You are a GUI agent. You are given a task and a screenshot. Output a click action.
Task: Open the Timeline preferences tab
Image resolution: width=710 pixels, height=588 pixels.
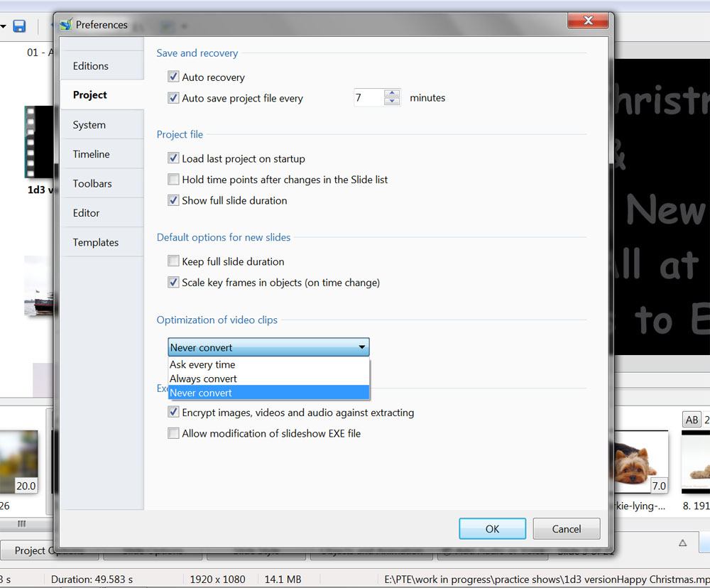pos(91,154)
